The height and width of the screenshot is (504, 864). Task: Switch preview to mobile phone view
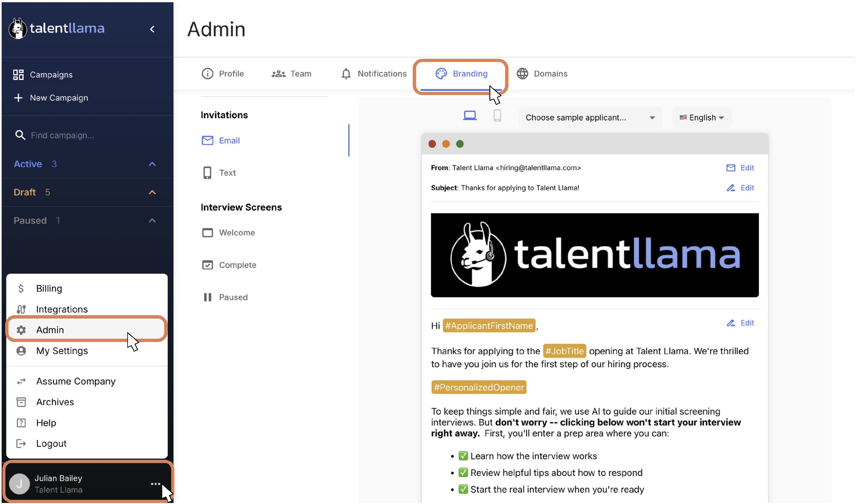point(497,115)
